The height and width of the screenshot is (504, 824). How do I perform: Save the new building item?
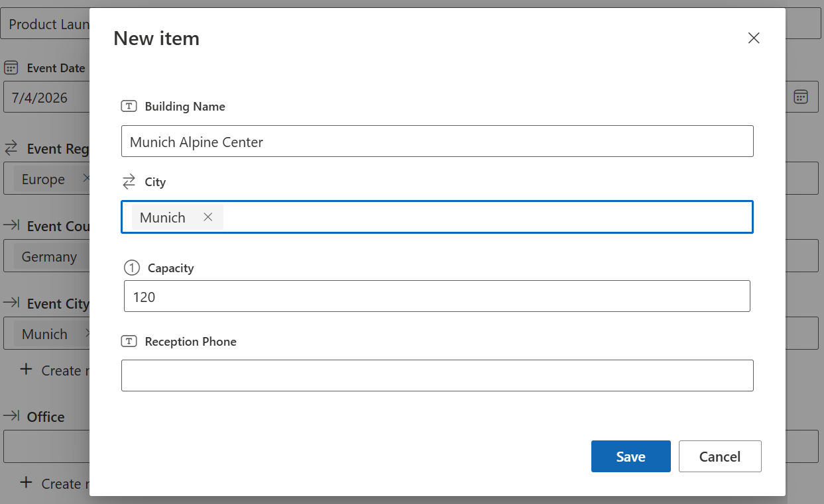tap(630, 456)
